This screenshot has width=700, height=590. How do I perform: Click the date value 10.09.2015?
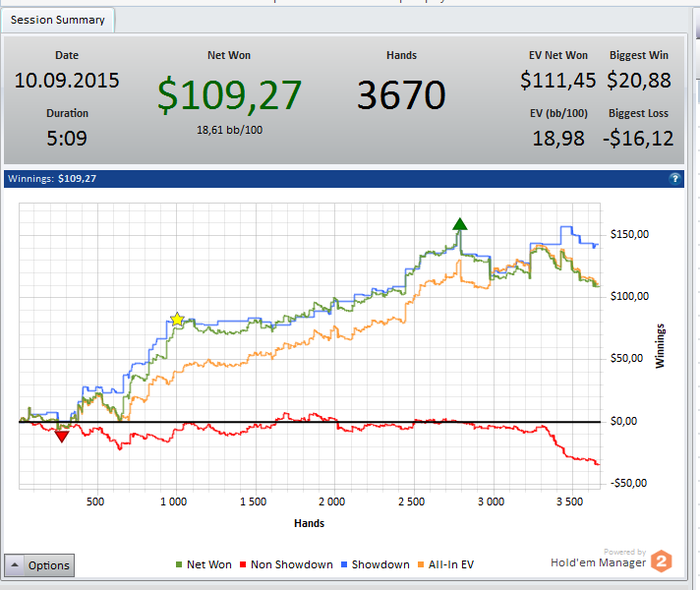[x=67, y=81]
